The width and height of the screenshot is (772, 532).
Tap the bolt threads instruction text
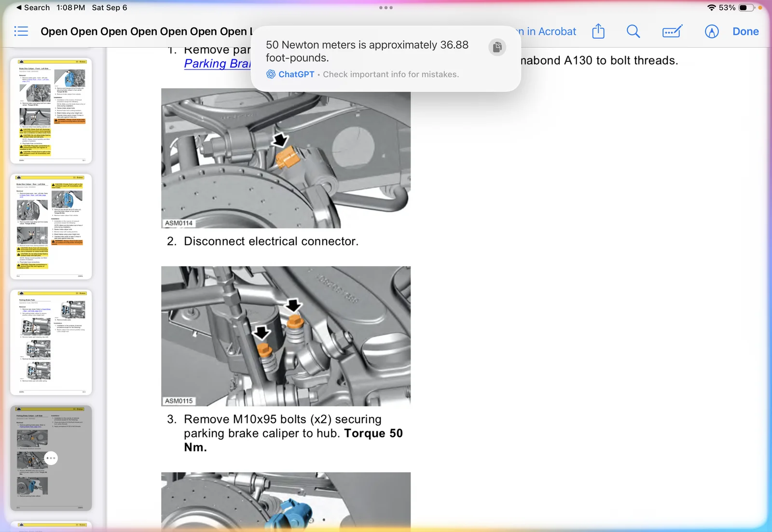(x=599, y=60)
